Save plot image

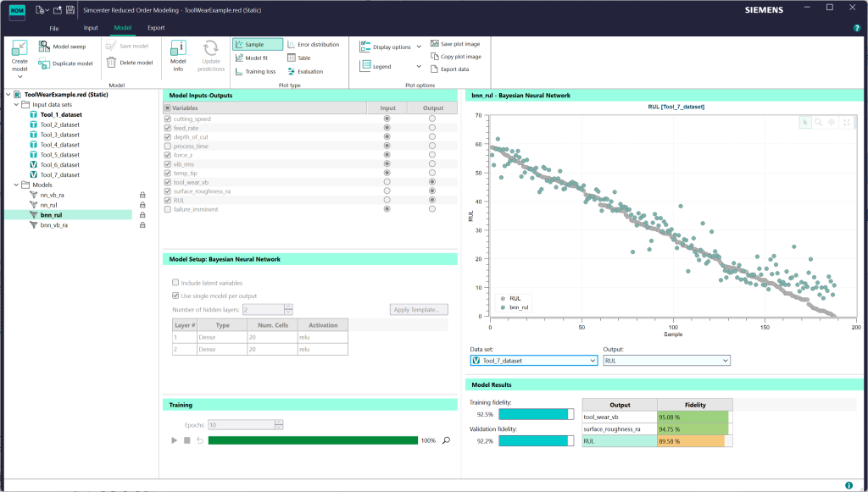click(x=455, y=44)
